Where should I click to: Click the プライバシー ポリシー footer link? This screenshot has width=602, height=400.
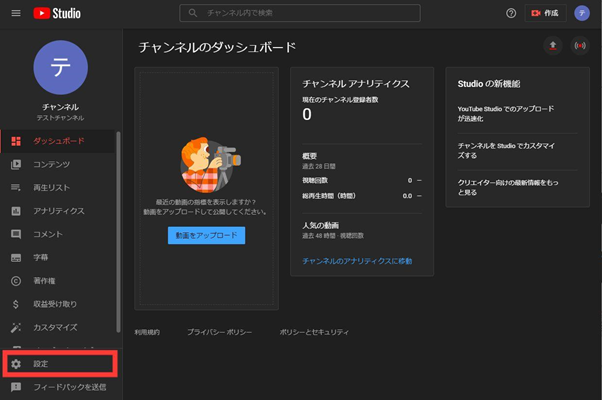(x=219, y=332)
